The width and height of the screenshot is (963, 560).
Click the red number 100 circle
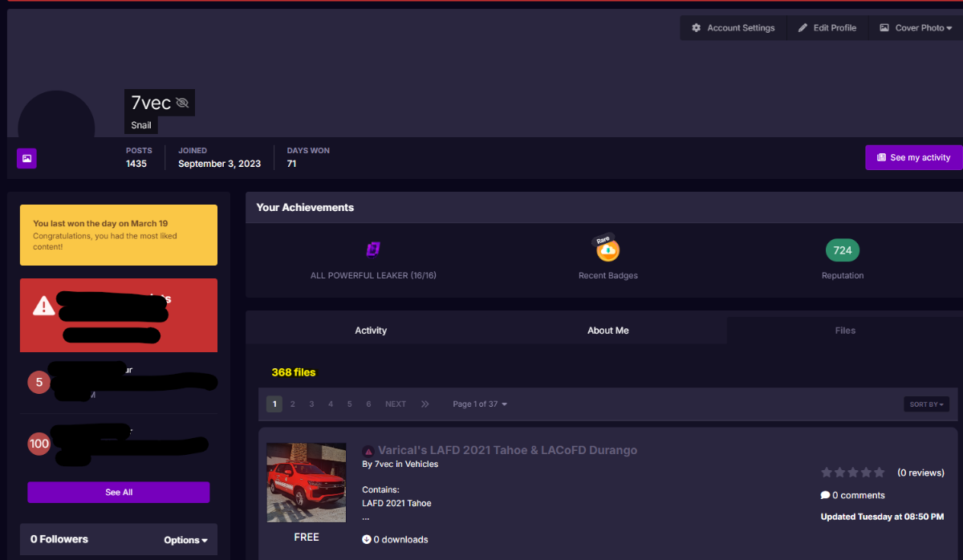click(39, 444)
